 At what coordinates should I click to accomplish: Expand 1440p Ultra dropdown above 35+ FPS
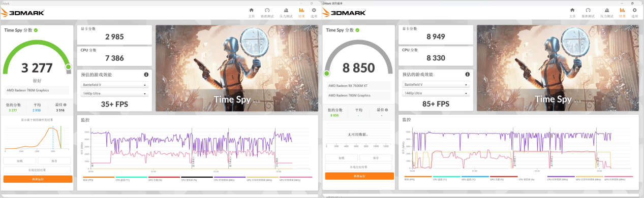pos(114,94)
